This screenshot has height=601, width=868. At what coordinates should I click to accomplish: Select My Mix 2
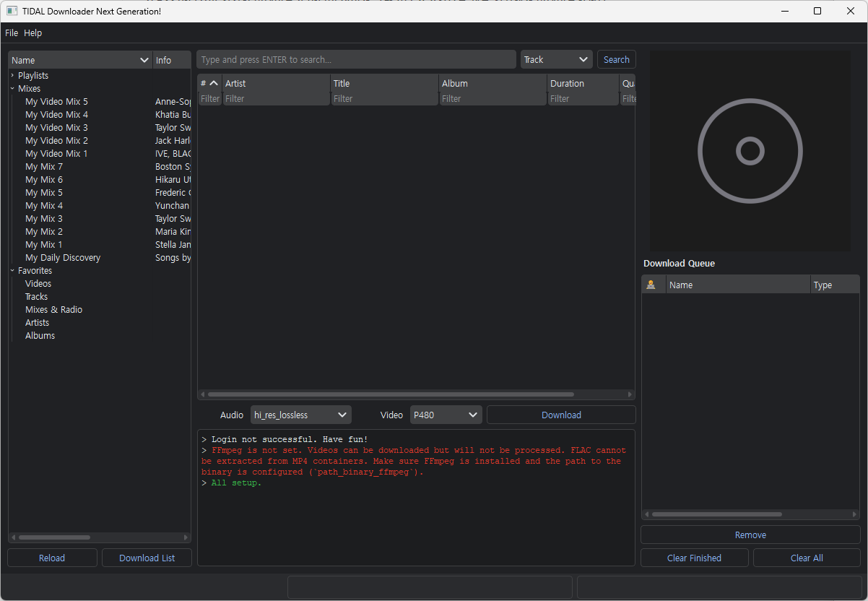(x=44, y=231)
